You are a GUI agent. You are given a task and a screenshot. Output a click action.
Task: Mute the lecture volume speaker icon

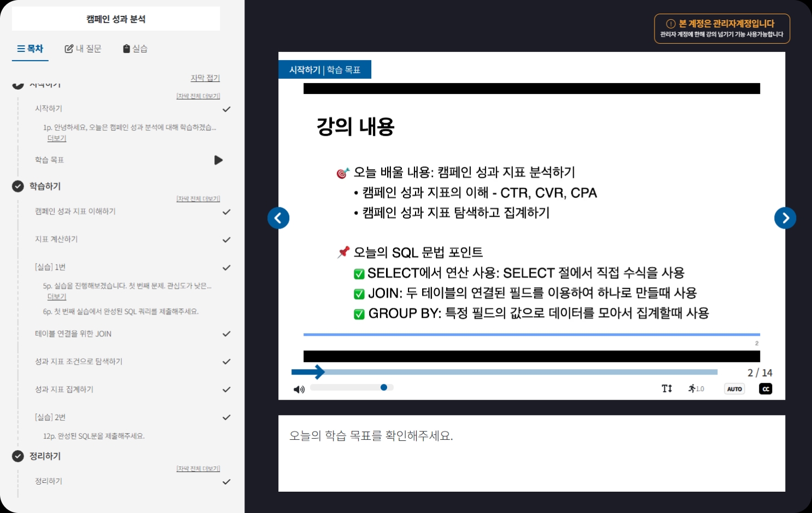pos(299,389)
